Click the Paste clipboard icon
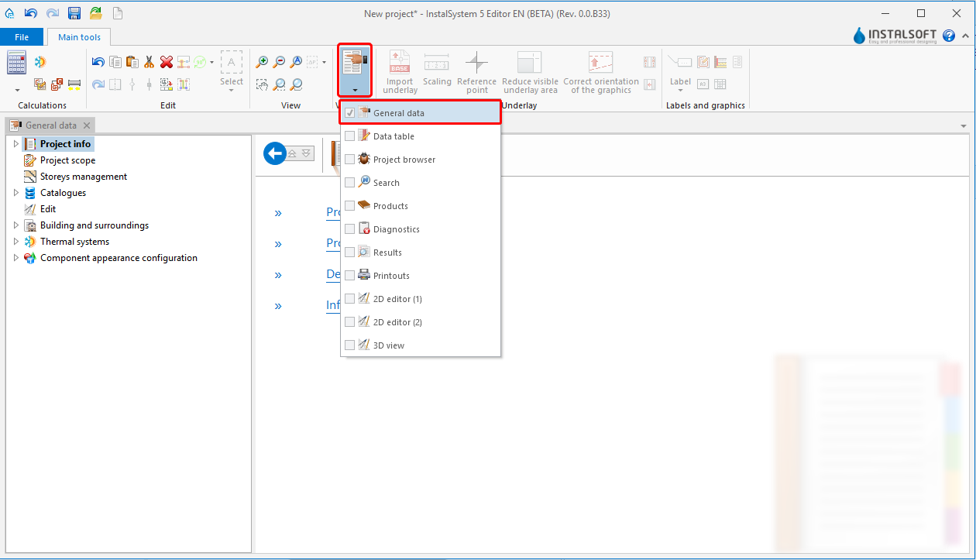The image size is (976, 560). click(x=132, y=62)
